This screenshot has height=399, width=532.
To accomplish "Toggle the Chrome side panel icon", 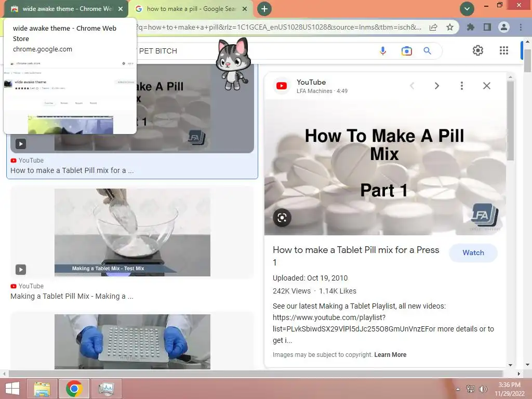I will point(487,27).
